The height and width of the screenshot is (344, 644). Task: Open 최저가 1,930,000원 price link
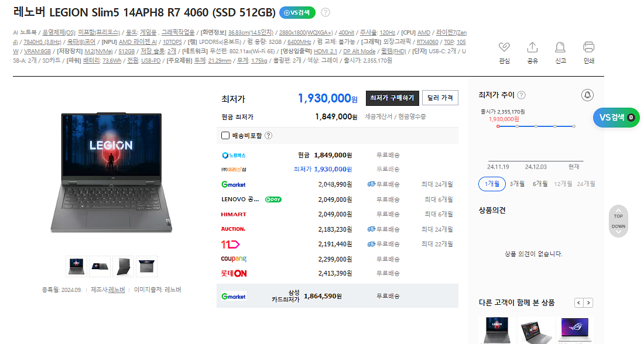(323, 169)
